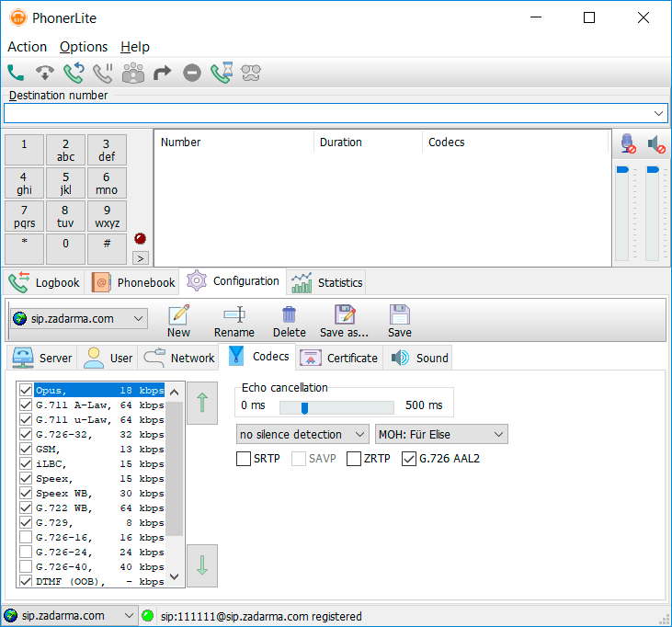Open the Help menu

click(x=135, y=47)
